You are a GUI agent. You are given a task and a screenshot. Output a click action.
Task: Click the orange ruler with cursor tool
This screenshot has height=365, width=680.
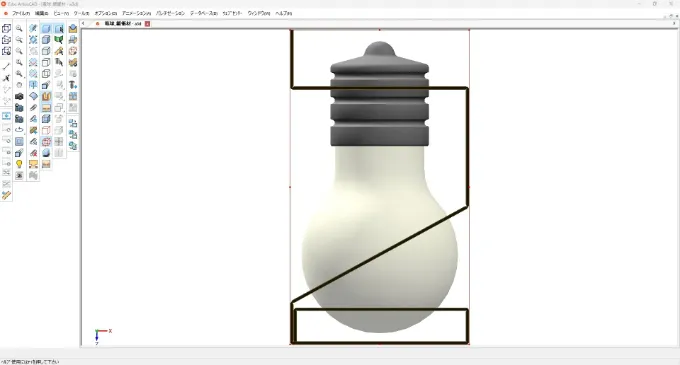pos(59,51)
